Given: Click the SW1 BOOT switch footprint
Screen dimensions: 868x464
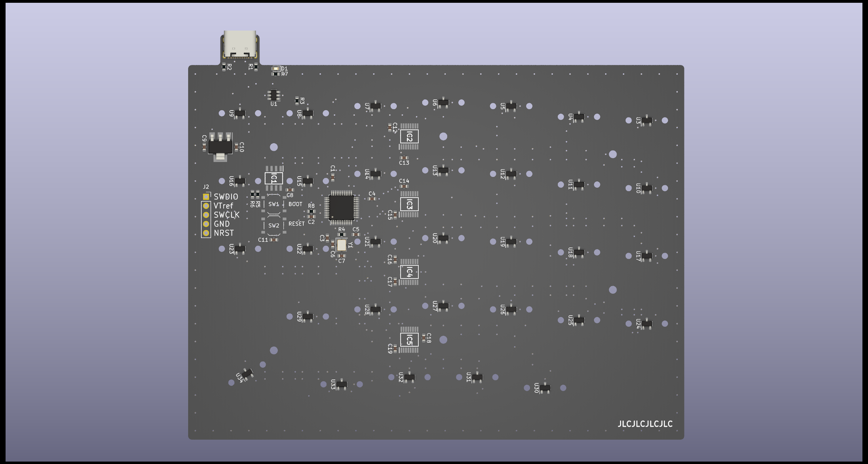Looking at the screenshot, I should [x=274, y=204].
